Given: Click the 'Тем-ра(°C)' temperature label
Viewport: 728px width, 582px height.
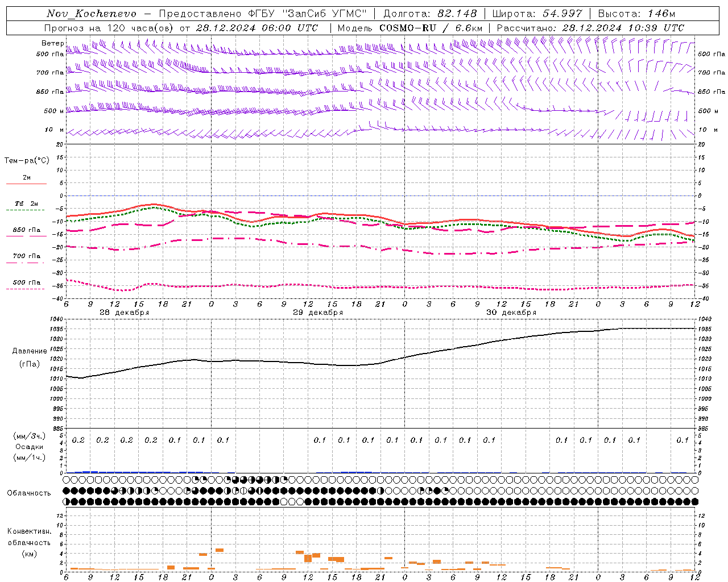Looking at the screenshot, I should (27, 161).
